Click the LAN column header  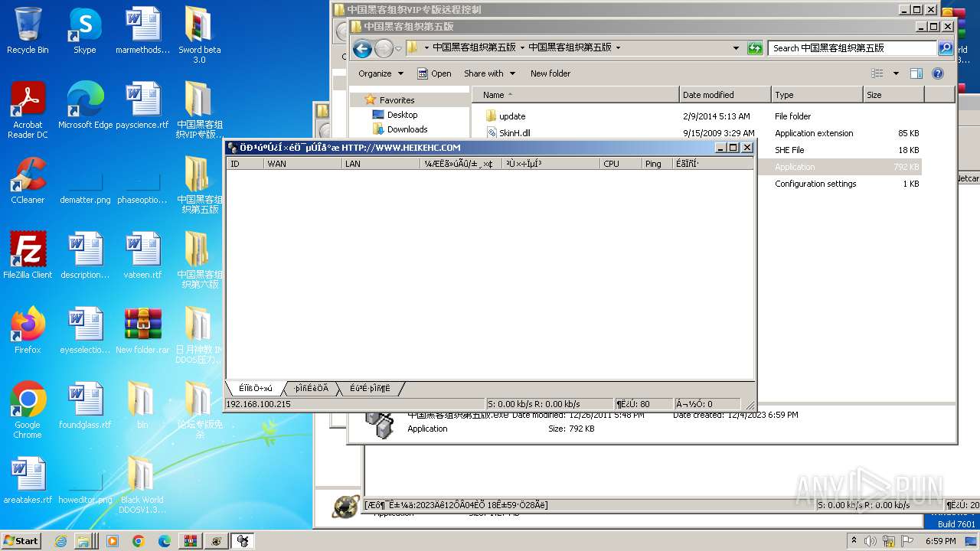tap(381, 164)
